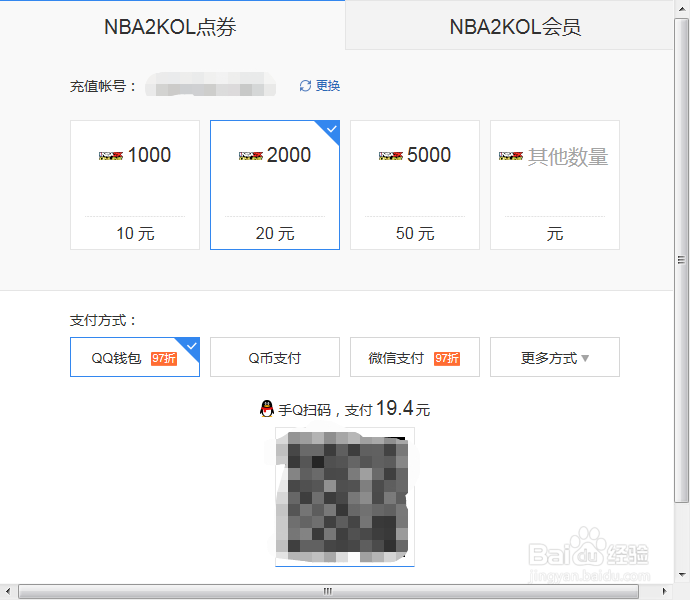Select the 1000 points 10元 option

[x=135, y=185]
